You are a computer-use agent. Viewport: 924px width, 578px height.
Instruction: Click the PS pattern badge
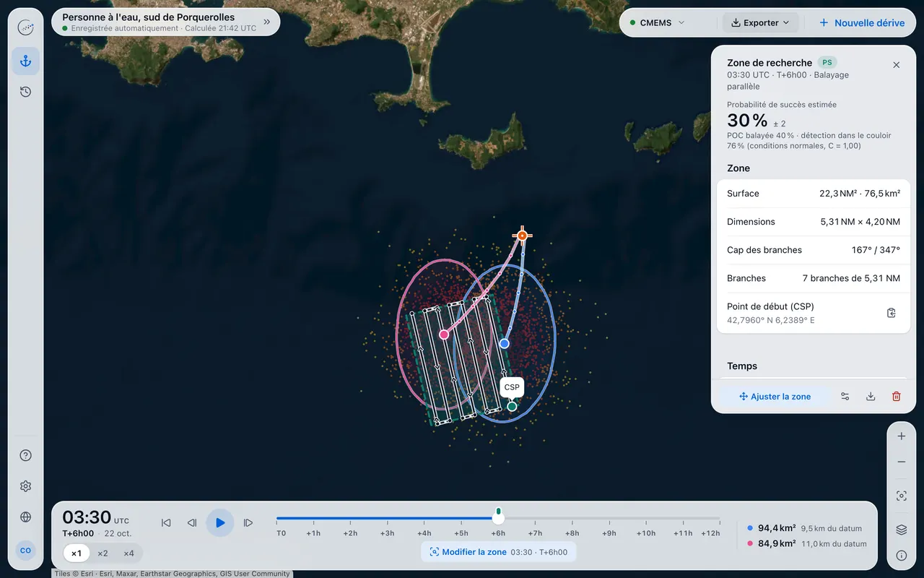click(x=827, y=63)
